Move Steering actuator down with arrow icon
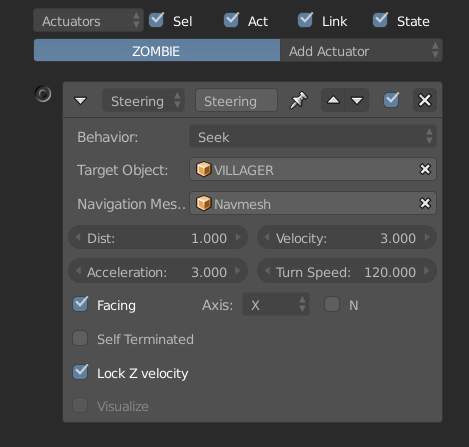This screenshot has width=469, height=447. coord(357,100)
